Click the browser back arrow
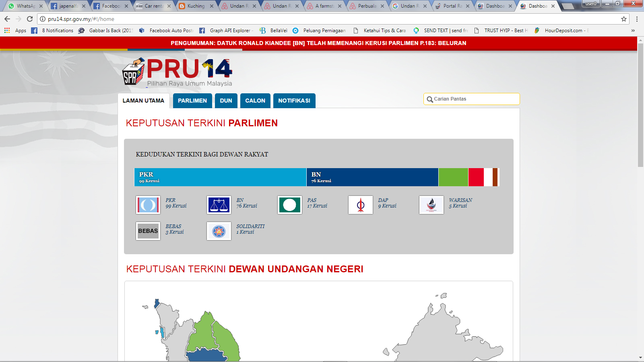This screenshot has width=644, height=362. [x=7, y=19]
